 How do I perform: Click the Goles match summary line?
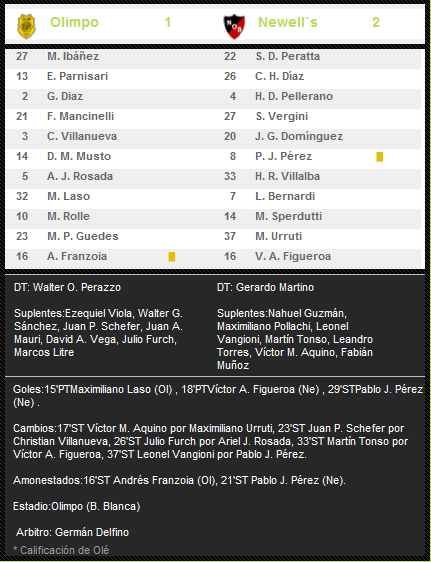(x=218, y=396)
